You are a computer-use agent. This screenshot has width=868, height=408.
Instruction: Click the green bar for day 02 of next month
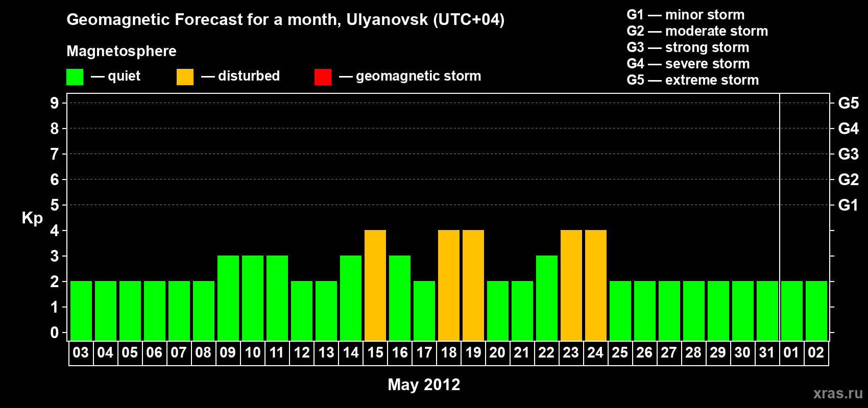pyautogui.click(x=816, y=311)
